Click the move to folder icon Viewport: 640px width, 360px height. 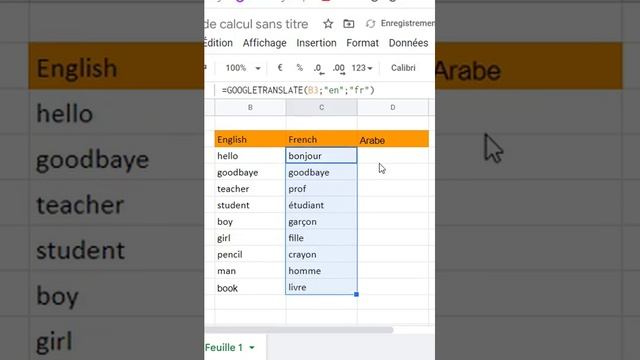tap(349, 24)
